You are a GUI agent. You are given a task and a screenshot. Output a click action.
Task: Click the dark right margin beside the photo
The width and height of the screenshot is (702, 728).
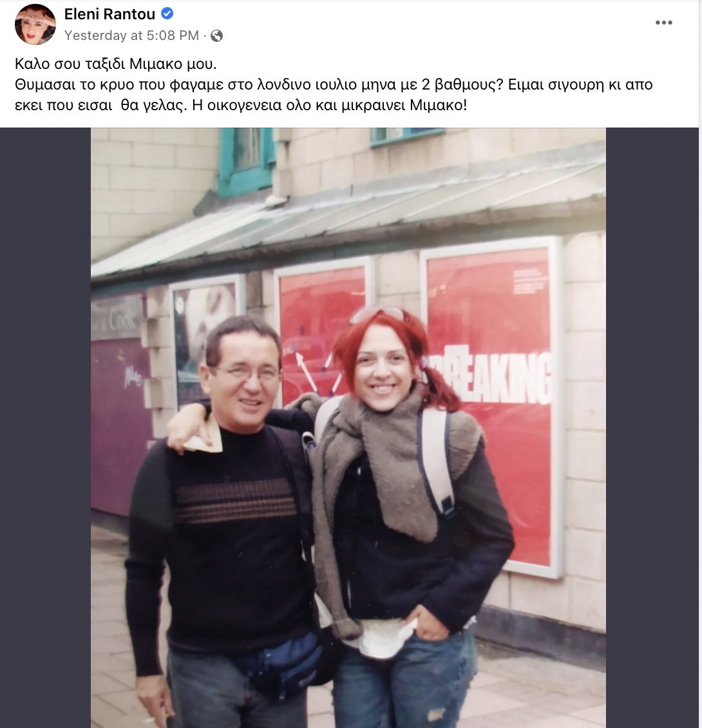tap(652, 427)
